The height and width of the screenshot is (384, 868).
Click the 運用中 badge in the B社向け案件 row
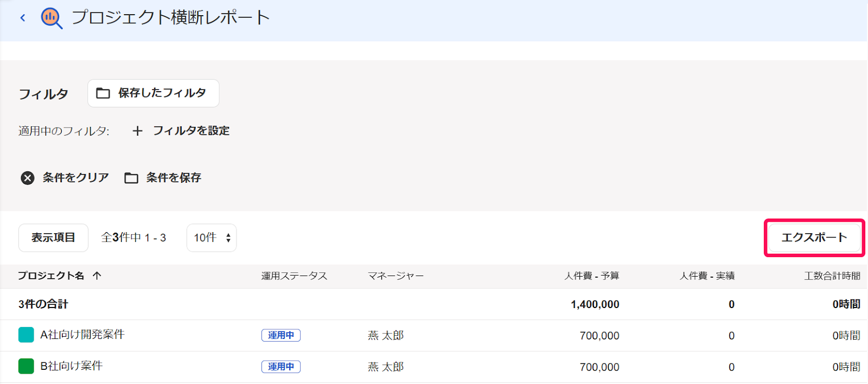[x=281, y=367]
